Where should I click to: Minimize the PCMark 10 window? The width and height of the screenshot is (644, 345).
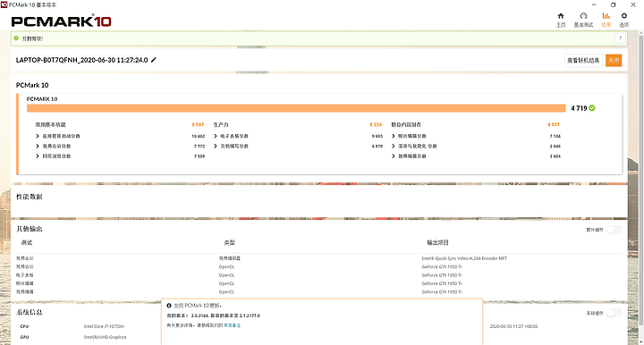point(594,4)
